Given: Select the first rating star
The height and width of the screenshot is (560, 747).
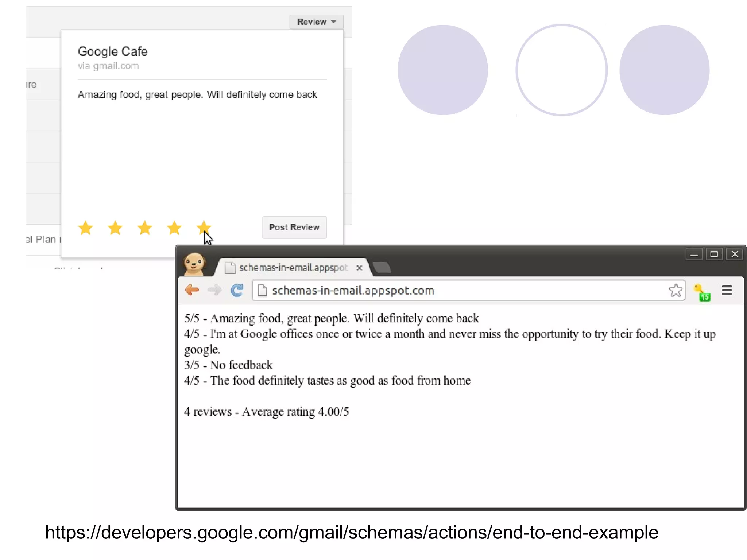Looking at the screenshot, I should 86,228.
